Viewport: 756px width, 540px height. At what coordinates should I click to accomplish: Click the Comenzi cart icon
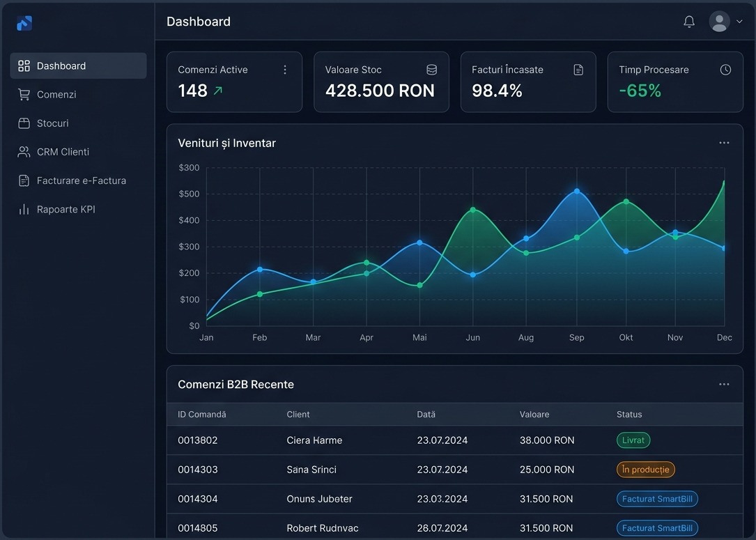point(24,95)
